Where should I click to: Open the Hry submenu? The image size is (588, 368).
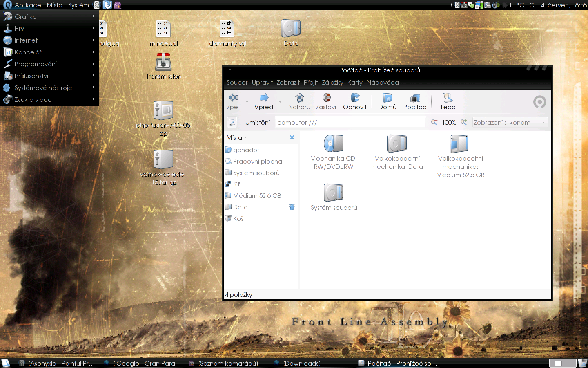tap(50, 29)
